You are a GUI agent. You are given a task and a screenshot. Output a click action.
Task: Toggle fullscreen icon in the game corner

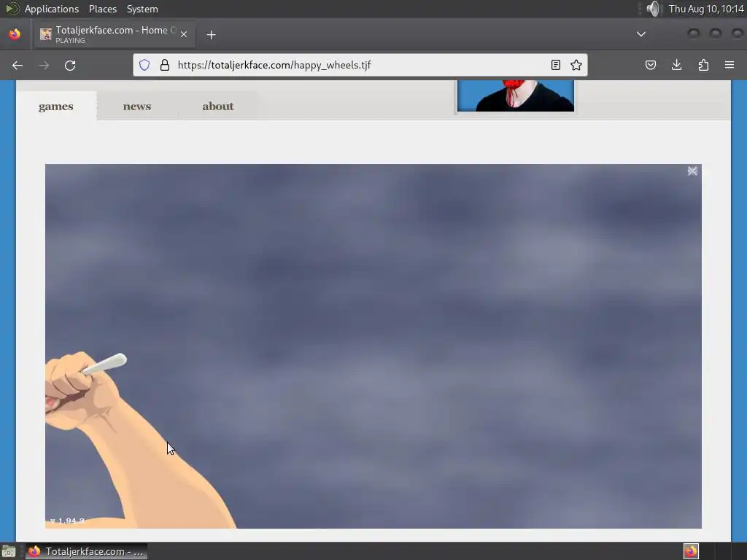tap(692, 171)
